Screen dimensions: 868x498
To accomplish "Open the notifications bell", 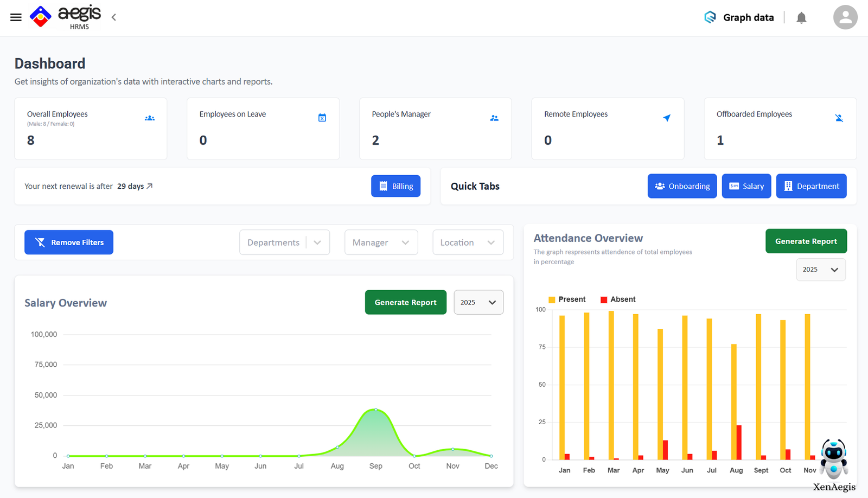I will point(801,18).
